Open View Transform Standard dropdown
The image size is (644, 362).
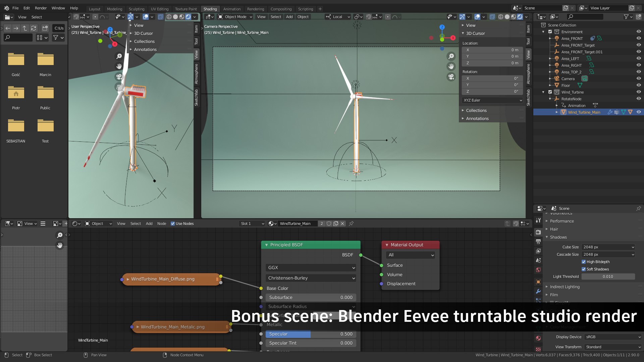(613, 347)
